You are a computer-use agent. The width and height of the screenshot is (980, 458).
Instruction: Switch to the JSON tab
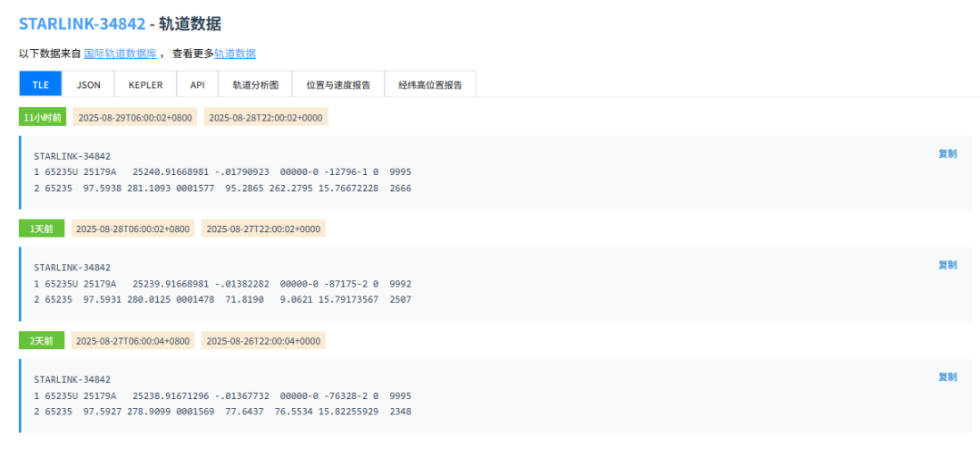(88, 84)
